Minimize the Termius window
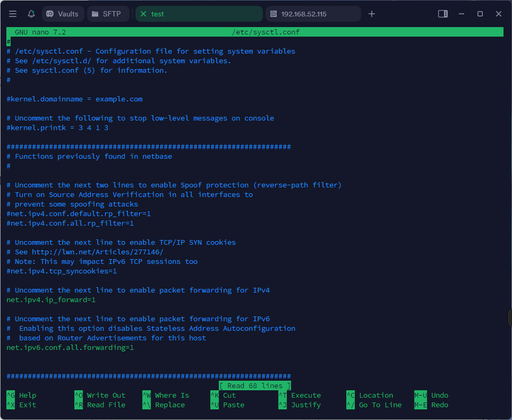The width and height of the screenshot is (512, 420). point(462,14)
